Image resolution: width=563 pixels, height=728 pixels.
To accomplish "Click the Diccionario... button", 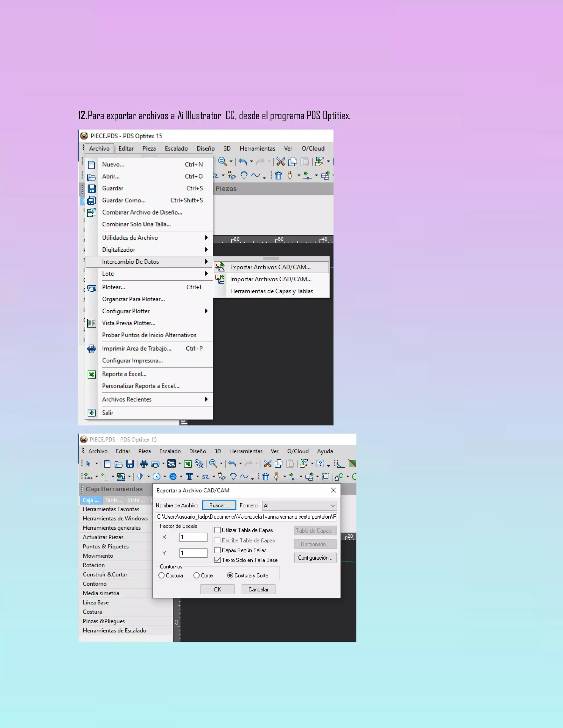I will pyautogui.click(x=315, y=544).
